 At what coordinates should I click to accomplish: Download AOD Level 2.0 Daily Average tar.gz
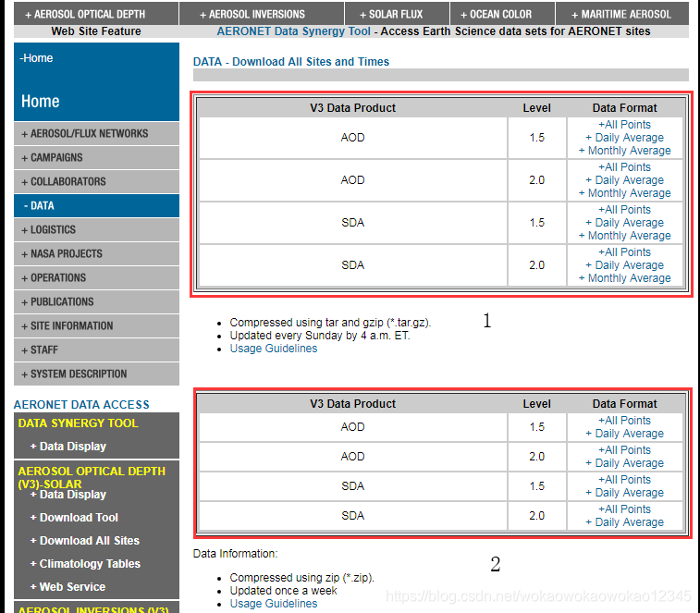[x=624, y=180]
